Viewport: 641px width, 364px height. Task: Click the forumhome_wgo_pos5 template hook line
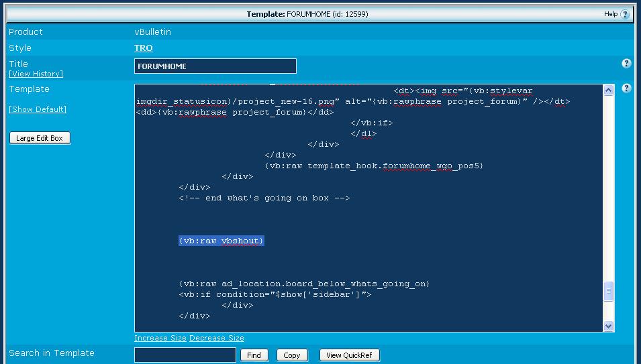374,166
